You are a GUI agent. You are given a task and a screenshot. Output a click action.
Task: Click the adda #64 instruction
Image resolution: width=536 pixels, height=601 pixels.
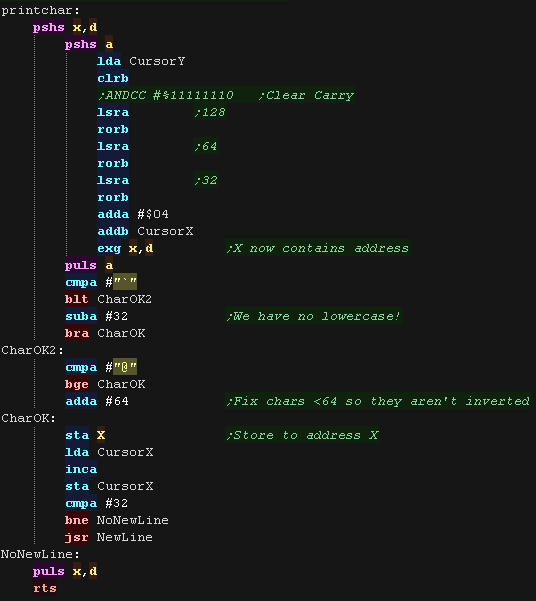[x=97, y=401]
